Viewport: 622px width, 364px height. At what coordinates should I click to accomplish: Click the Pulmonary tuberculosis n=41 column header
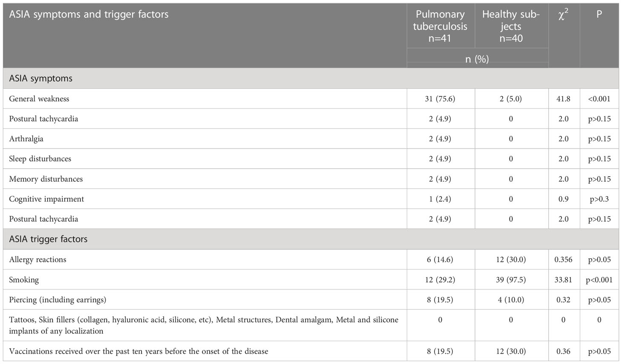pyautogui.click(x=440, y=26)
